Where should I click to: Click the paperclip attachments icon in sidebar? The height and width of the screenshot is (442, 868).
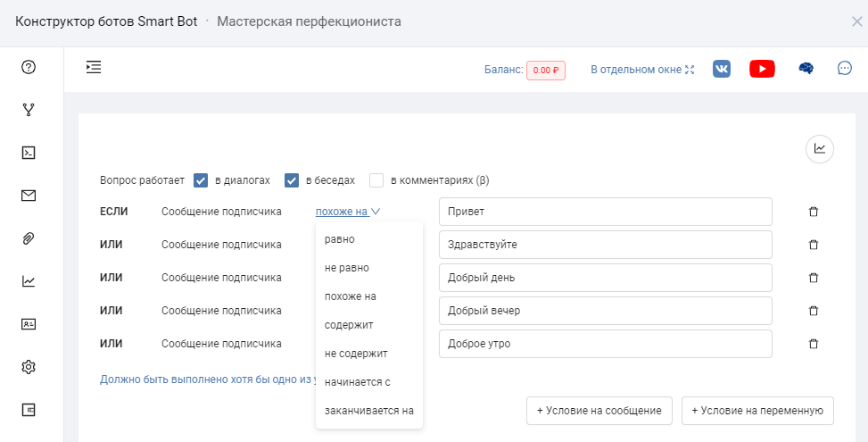click(29, 238)
